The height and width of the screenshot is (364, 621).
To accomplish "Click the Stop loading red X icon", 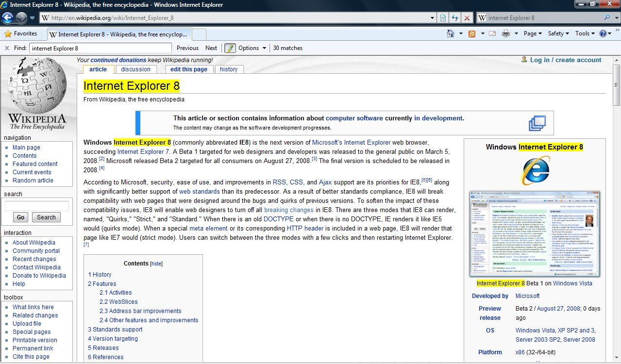I will coord(467,18).
